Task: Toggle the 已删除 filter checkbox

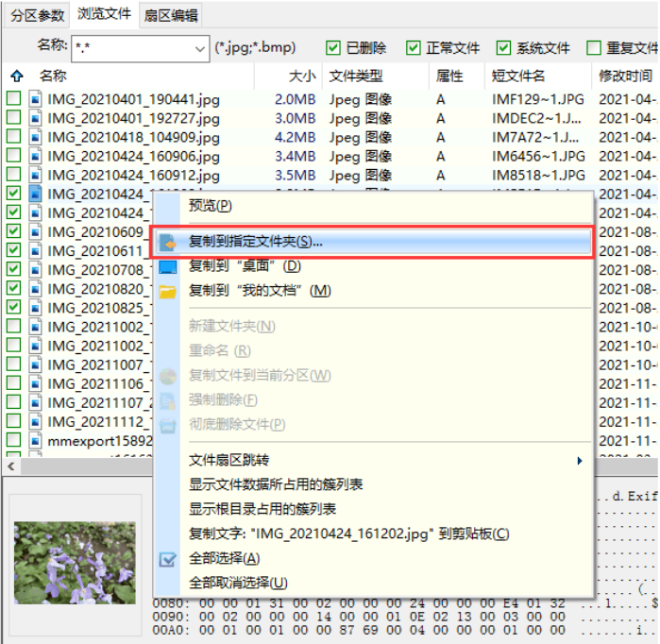Action: point(333,48)
